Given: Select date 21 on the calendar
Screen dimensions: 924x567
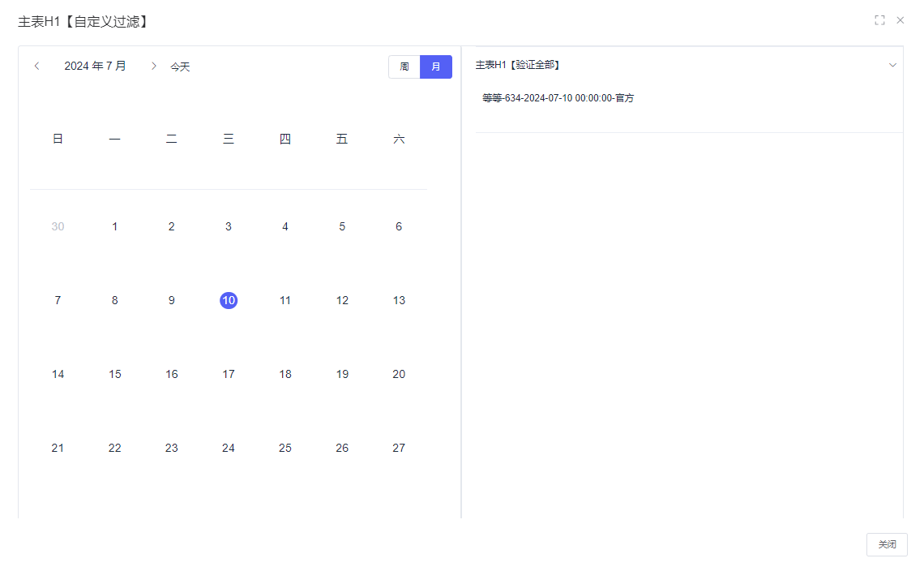Looking at the screenshot, I should tap(58, 448).
